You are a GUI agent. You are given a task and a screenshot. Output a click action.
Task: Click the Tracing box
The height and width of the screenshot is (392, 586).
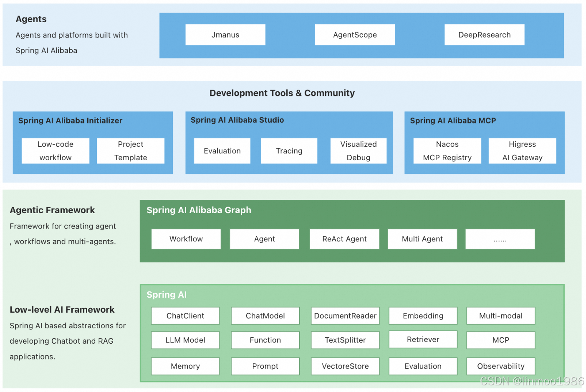289,151
